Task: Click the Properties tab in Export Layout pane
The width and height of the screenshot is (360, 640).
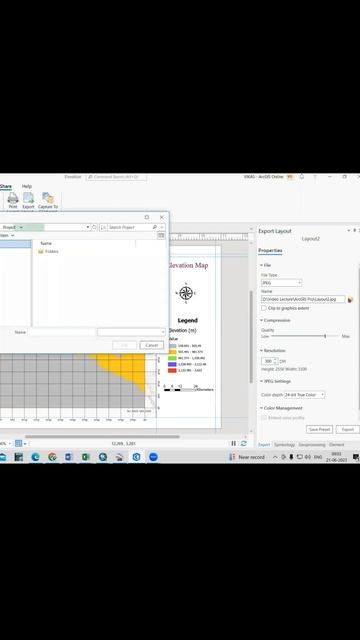Action: tap(270, 251)
